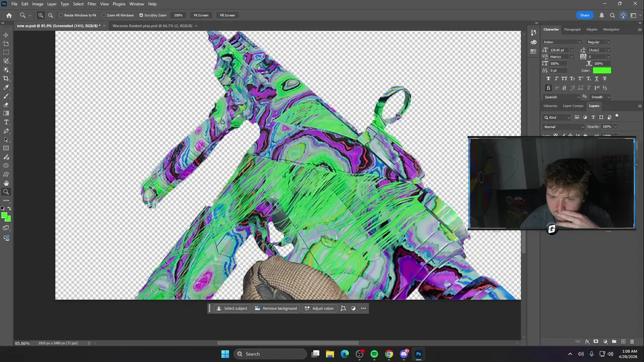
Task: Switch to the Glyphs tab
Action: click(592, 29)
